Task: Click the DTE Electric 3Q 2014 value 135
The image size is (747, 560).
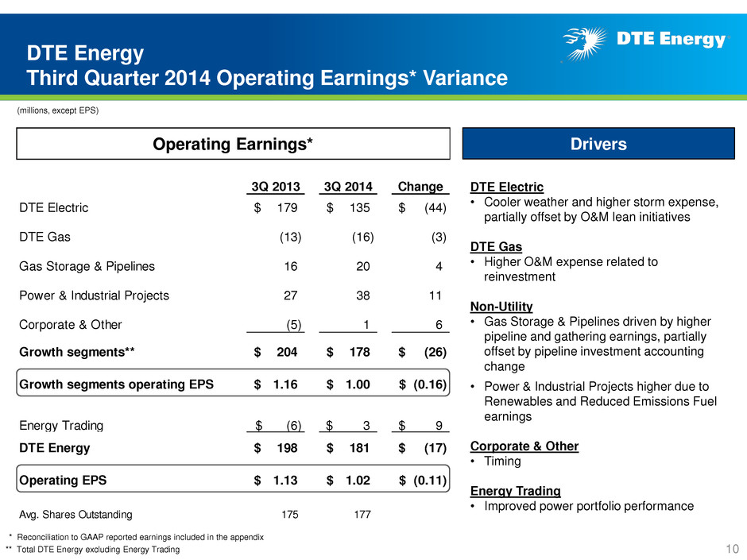Action: pyautogui.click(x=360, y=207)
